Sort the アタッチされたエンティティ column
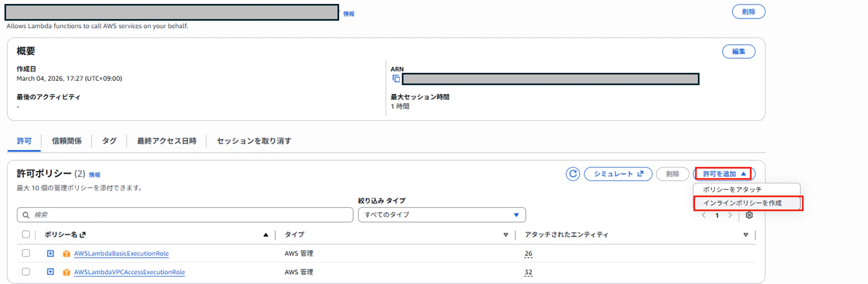The height and width of the screenshot is (284, 868). [x=745, y=235]
